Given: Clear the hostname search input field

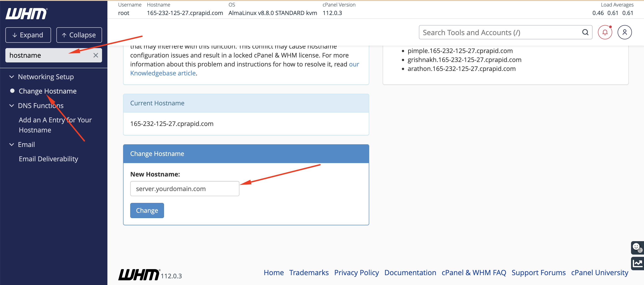Looking at the screenshot, I should coord(95,55).
